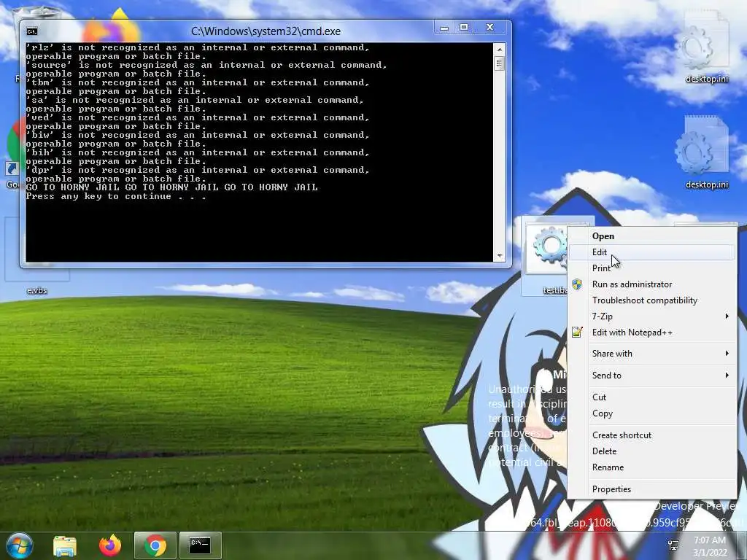Expand the Send to submenu arrow
This screenshot has width=747, height=560.
[x=727, y=376]
